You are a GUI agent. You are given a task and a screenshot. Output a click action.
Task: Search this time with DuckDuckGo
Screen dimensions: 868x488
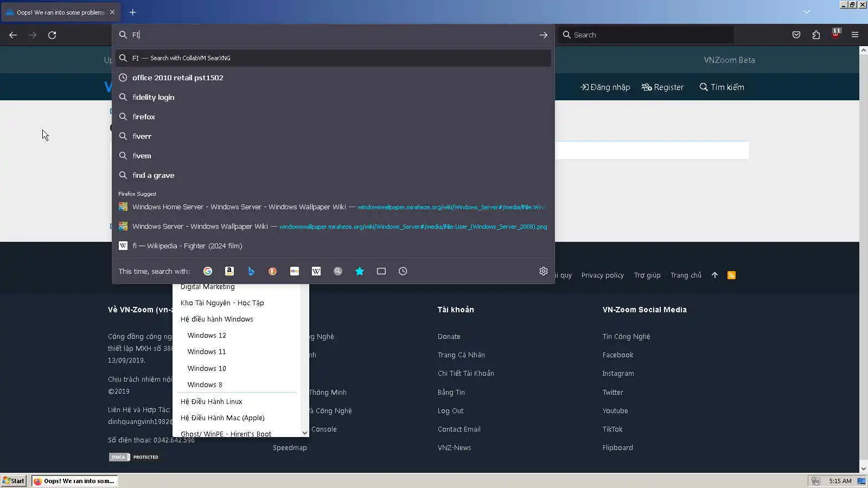point(273,271)
